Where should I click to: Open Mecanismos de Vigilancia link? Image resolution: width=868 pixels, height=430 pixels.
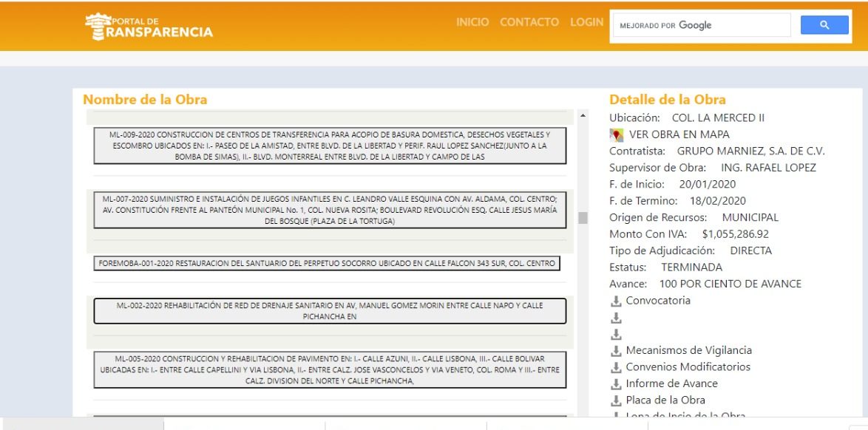[688, 350]
